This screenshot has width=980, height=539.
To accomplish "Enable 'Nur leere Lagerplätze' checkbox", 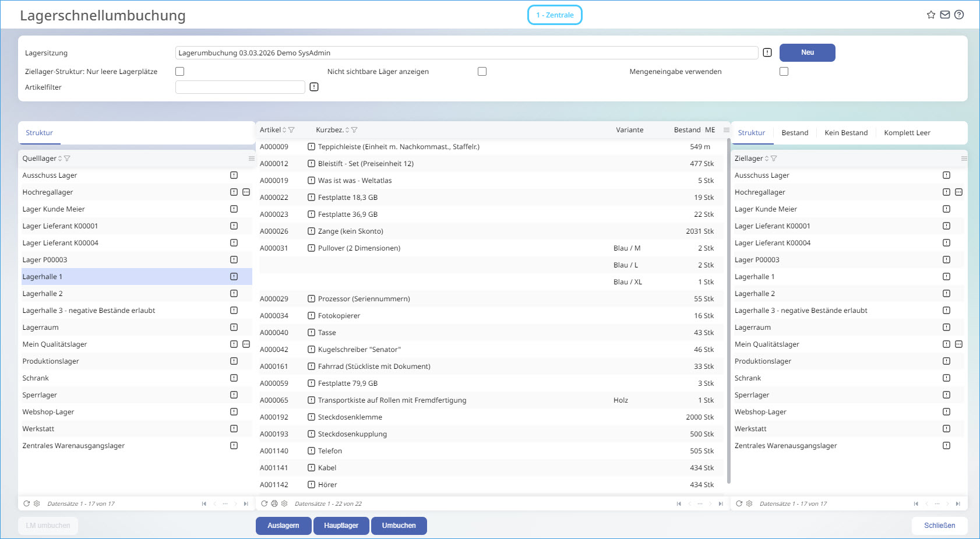I will coord(180,72).
